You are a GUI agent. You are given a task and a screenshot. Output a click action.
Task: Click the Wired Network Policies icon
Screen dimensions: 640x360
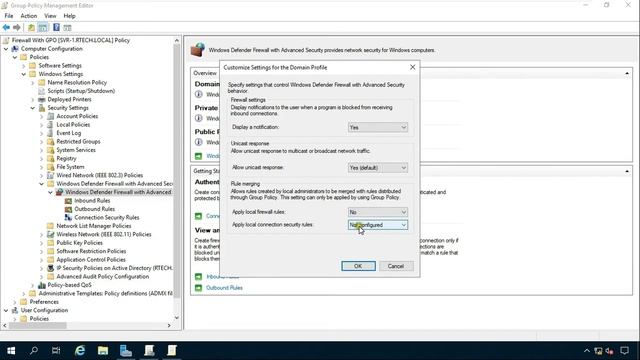point(51,175)
